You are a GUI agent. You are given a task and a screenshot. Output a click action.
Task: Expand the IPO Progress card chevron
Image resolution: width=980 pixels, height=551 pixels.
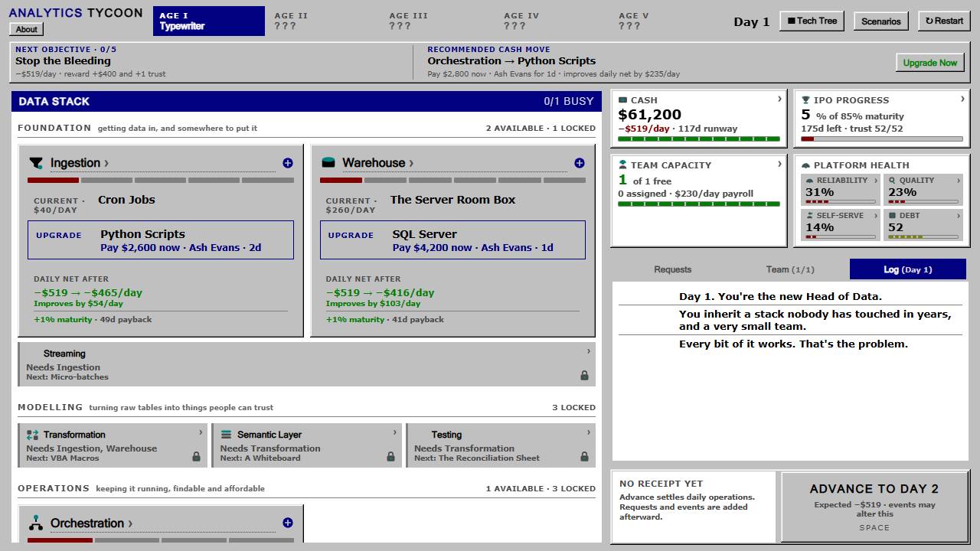click(962, 99)
